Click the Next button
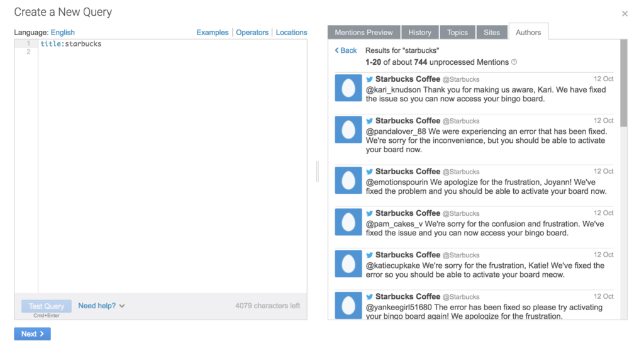This screenshot has width=644, height=346. point(32,334)
